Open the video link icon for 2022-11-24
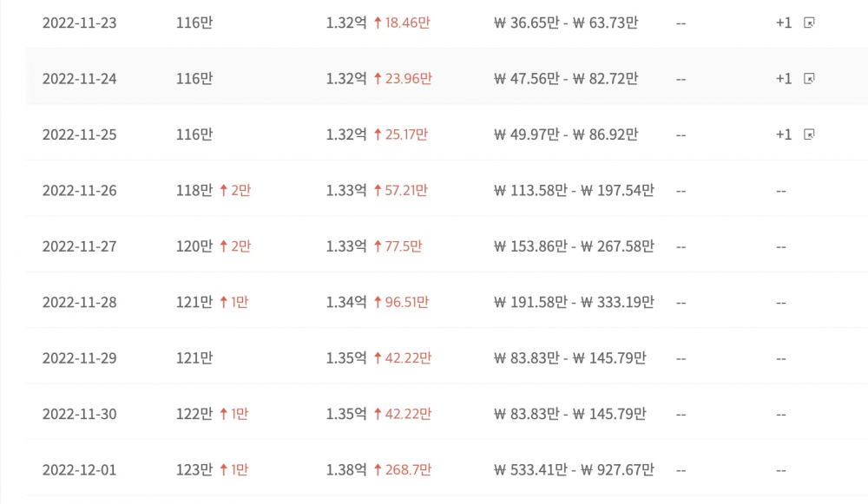Image resolution: width=868 pixels, height=504 pixels. [x=809, y=79]
